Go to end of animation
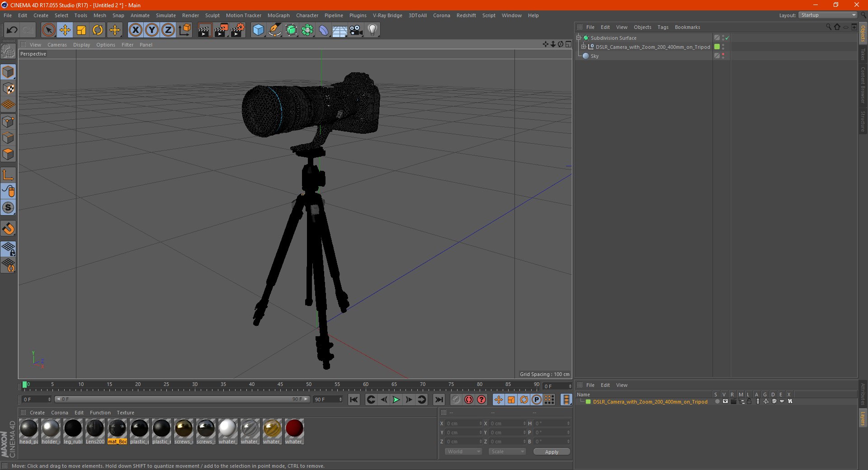 tap(439, 399)
